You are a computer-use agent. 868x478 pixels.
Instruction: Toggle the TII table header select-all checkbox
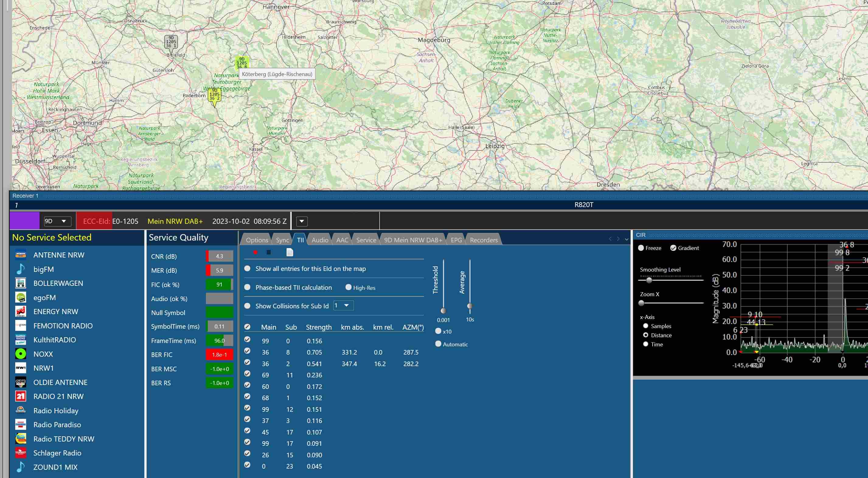pyautogui.click(x=247, y=327)
